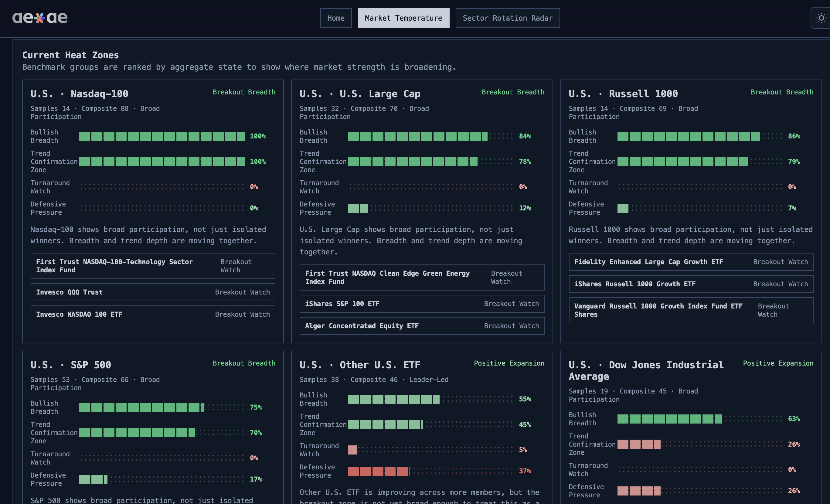Click Nasdaq-100 Bullish Breadth 100% value
The width and height of the screenshot is (830, 504).
click(x=258, y=136)
